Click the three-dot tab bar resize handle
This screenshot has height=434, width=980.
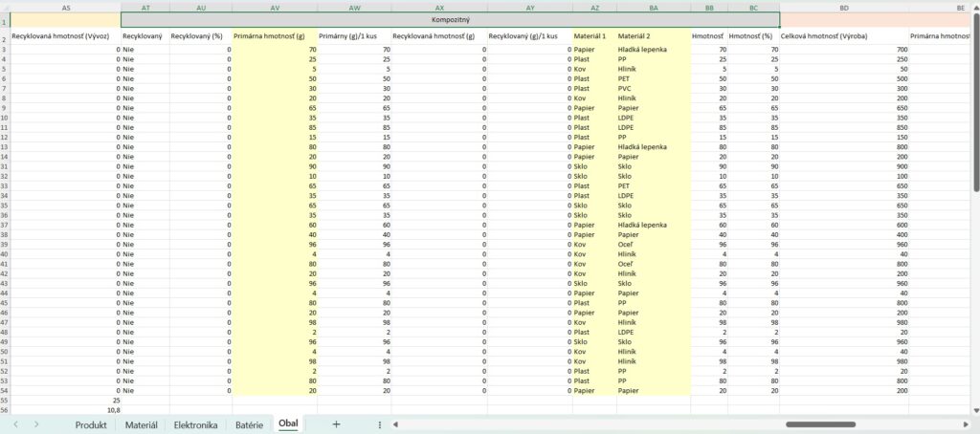(x=380, y=424)
